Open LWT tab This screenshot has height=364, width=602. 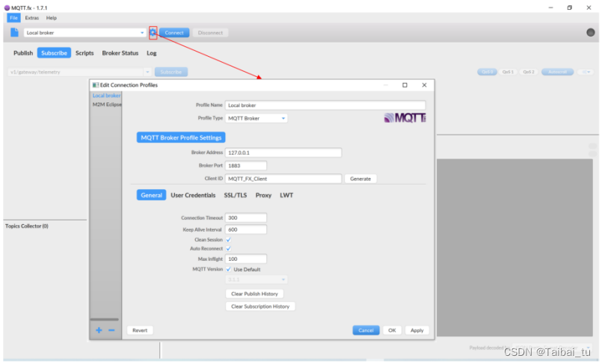coord(286,195)
